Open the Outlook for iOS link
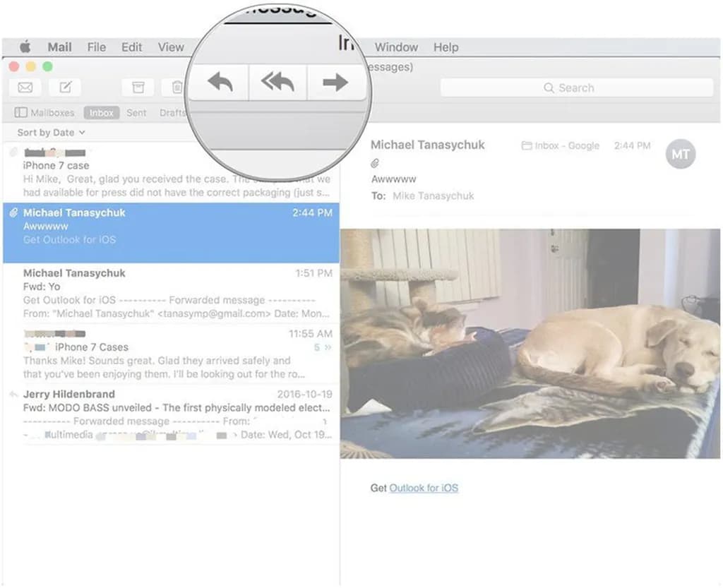 tap(424, 488)
